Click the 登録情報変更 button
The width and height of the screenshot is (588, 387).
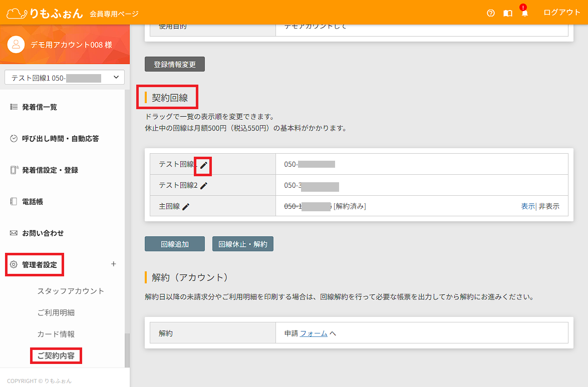point(175,64)
